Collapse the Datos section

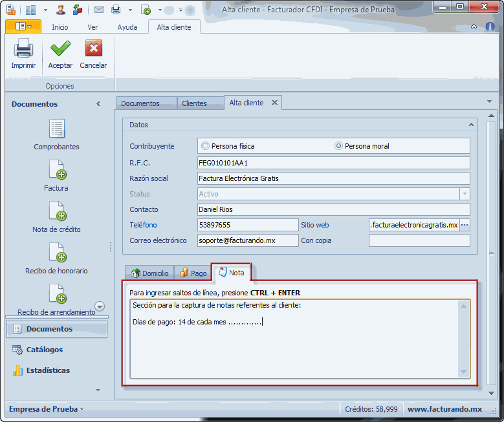coord(470,125)
